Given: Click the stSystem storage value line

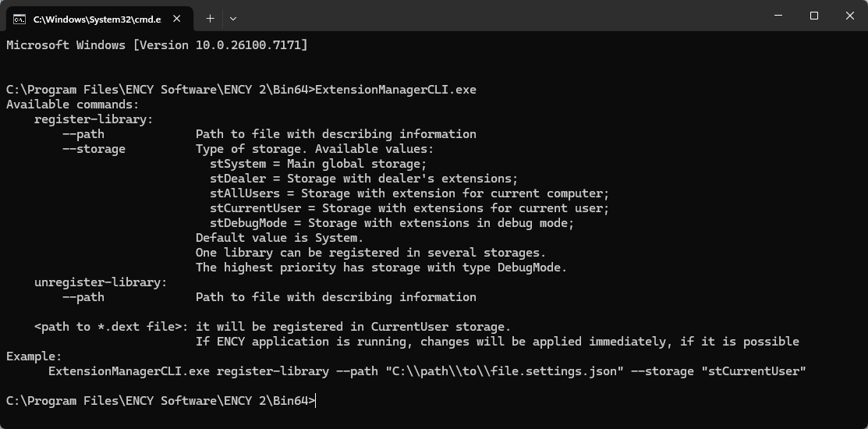Looking at the screenshot, I should [x=318, y=164].
